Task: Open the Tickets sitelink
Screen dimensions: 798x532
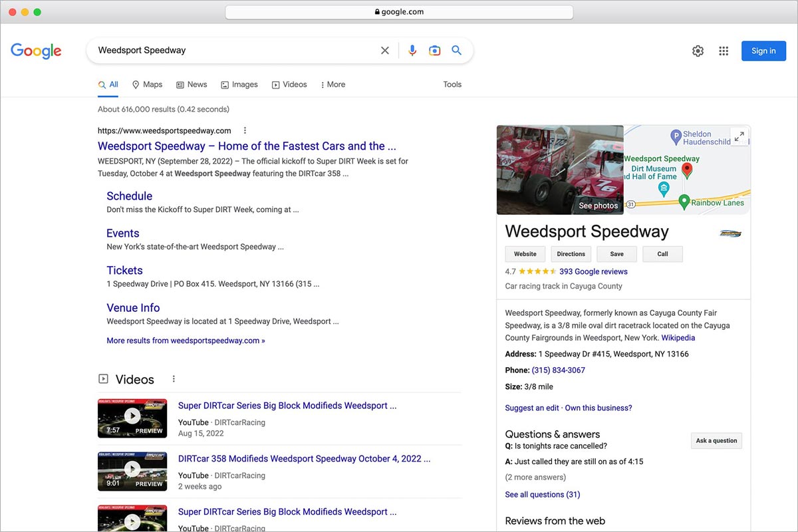Action: 125,271
